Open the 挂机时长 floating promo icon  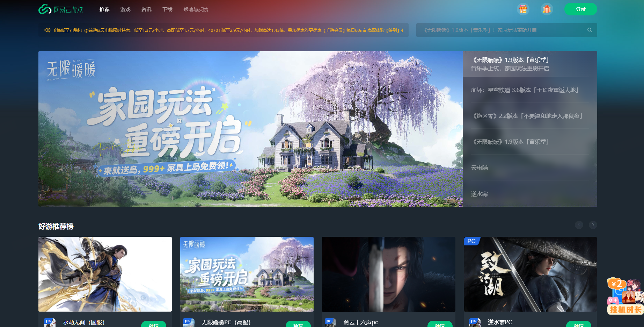tap(625, 297)
